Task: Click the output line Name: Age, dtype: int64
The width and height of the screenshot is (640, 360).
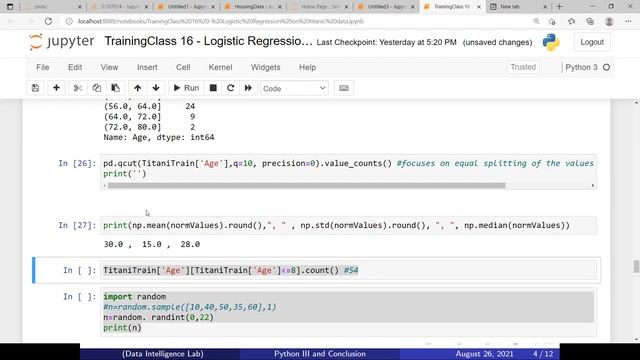Action: pos(159,138)
